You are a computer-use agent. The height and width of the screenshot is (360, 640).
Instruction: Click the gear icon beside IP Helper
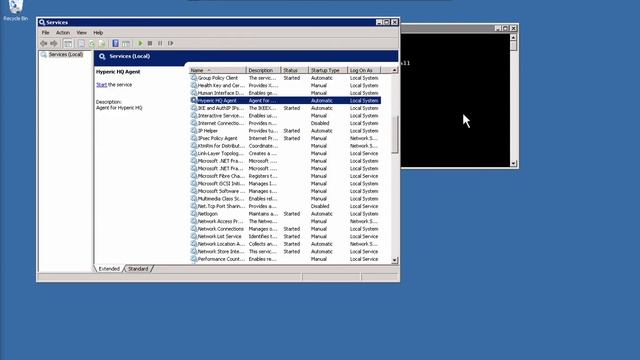[194, 131]
